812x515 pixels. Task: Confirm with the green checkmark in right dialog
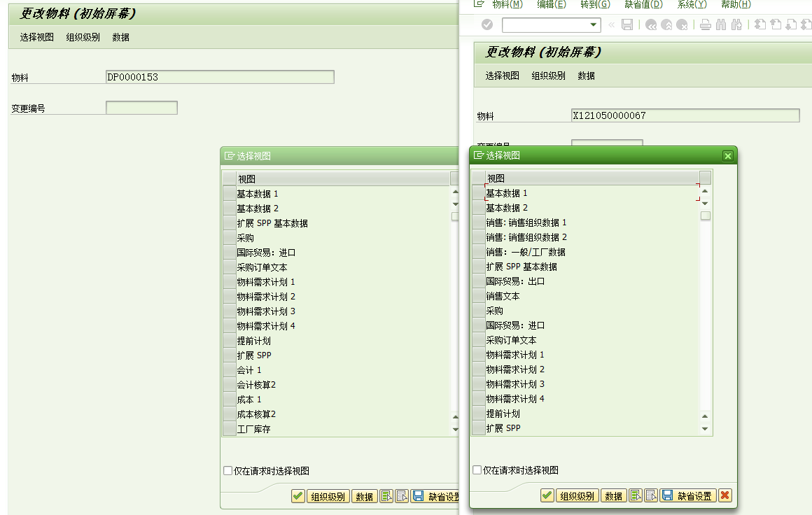547,495
